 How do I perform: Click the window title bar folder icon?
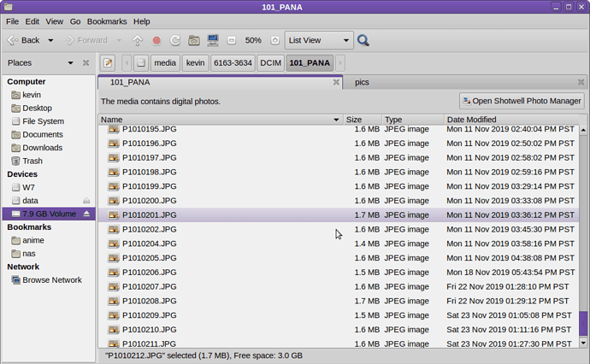9,7
